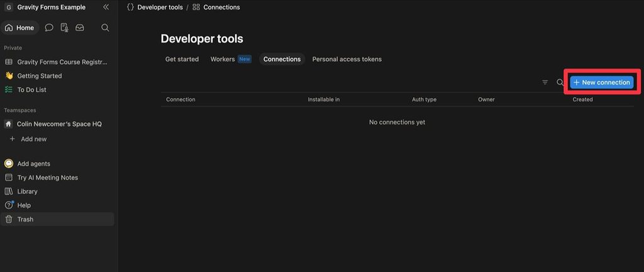The width and height of the screenshot is (644, 272).
Task: Create a New connection
Action: coord(602,82)
